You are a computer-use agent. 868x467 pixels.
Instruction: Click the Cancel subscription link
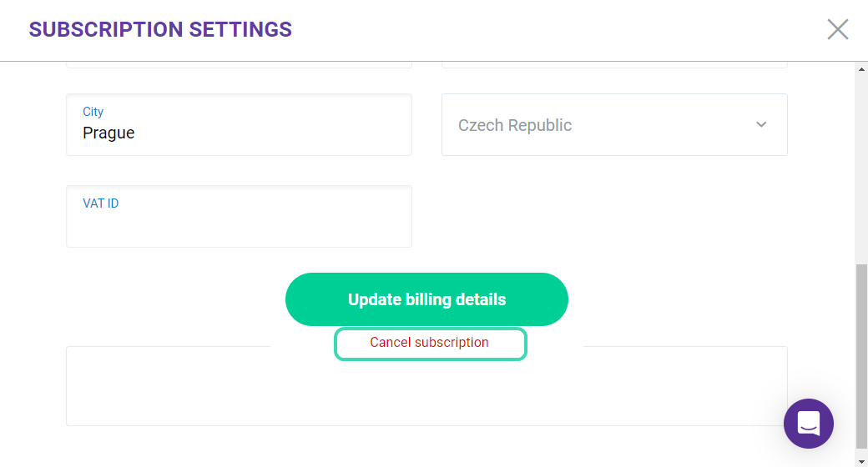[x=430, y=343]
